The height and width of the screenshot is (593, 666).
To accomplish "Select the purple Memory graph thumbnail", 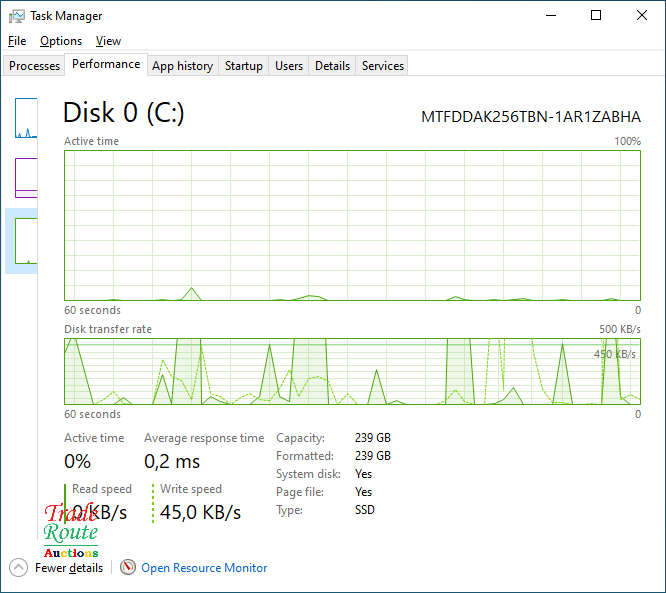I will [26, 178].
